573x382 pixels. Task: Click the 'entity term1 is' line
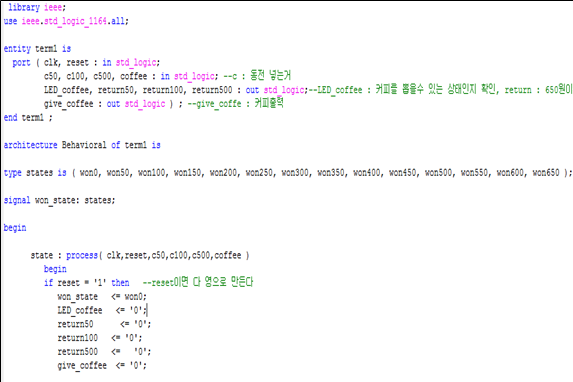[x=37, y=49]
